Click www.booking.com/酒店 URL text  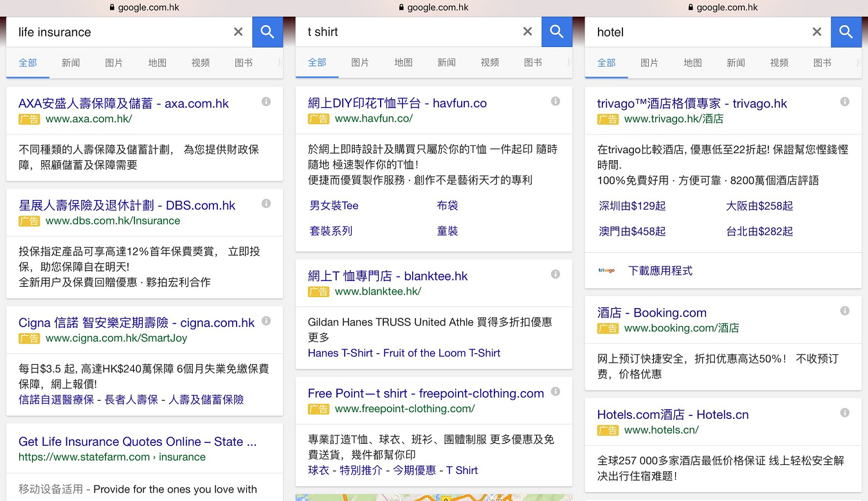point(682,328)
